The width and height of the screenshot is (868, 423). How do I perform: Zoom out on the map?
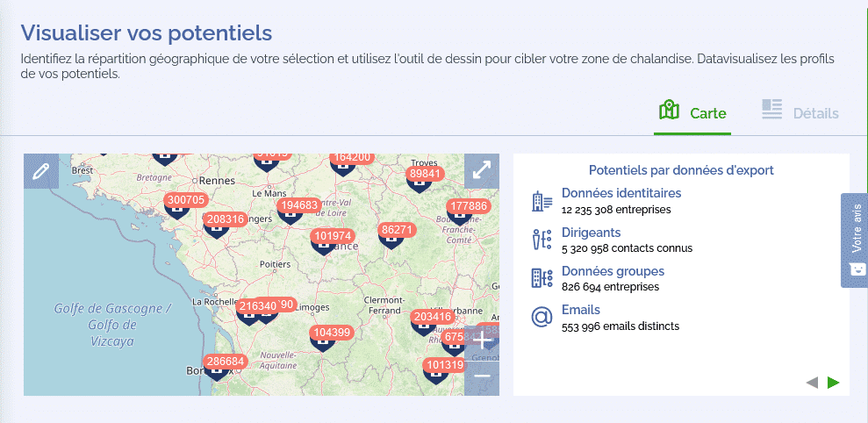(x=481, y=376)
